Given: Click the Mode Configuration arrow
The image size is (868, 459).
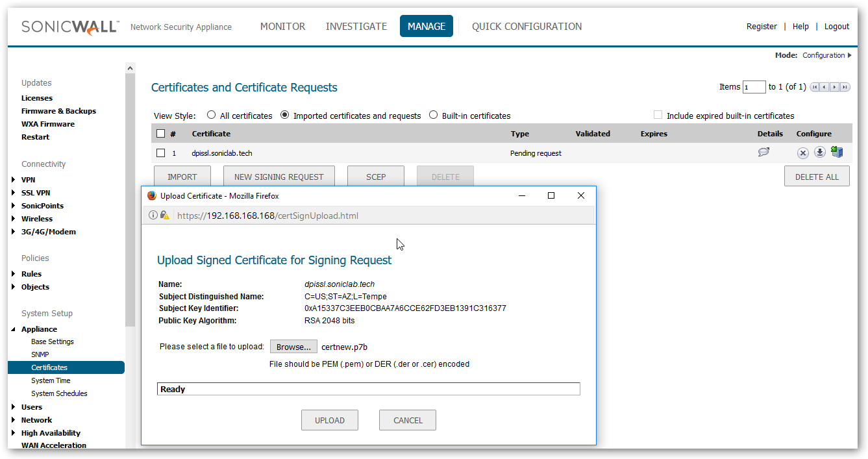Looking at the screenshot, I should coord(849,55).
